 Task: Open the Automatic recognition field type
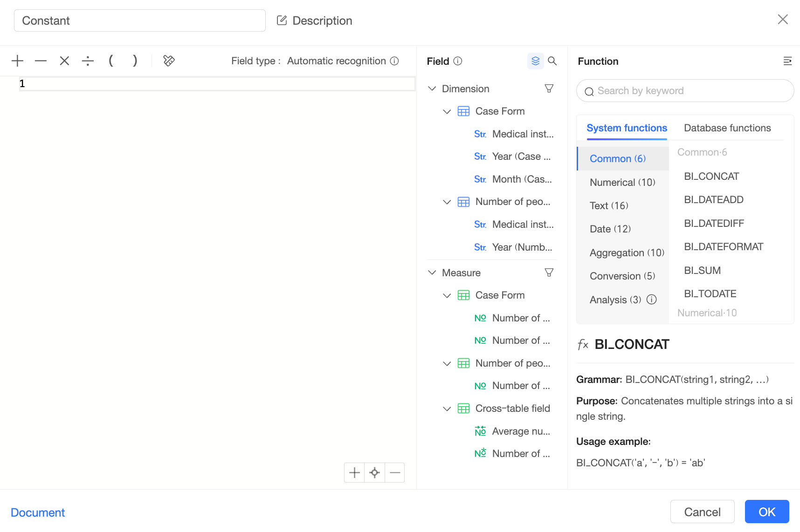pyautogui.click(x=336, y=61)
